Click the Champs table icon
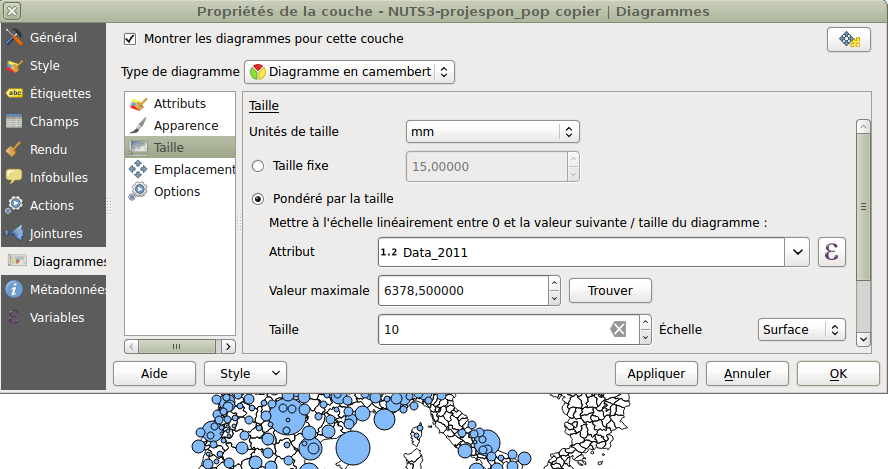Screen dimensions: 888x469 pyautogui.click(x=14, y=121)
